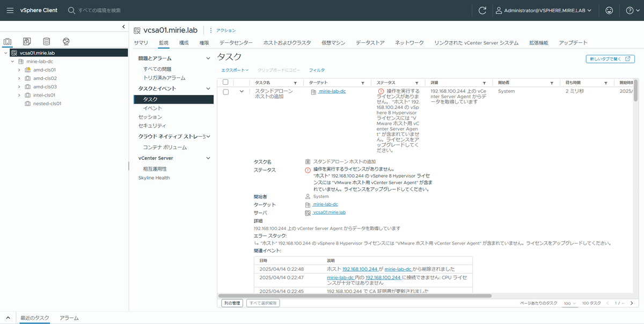Collapse the タスクとイベント section
This screenshot has height=324, width=644.
tap(209, 88)
